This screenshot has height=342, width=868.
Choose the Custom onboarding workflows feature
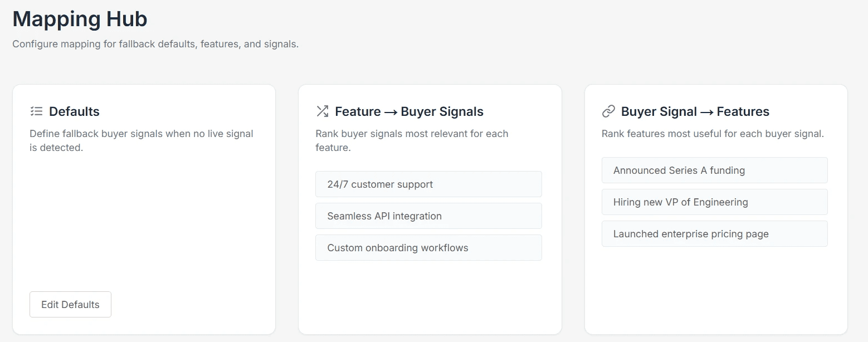pos(428,248)
